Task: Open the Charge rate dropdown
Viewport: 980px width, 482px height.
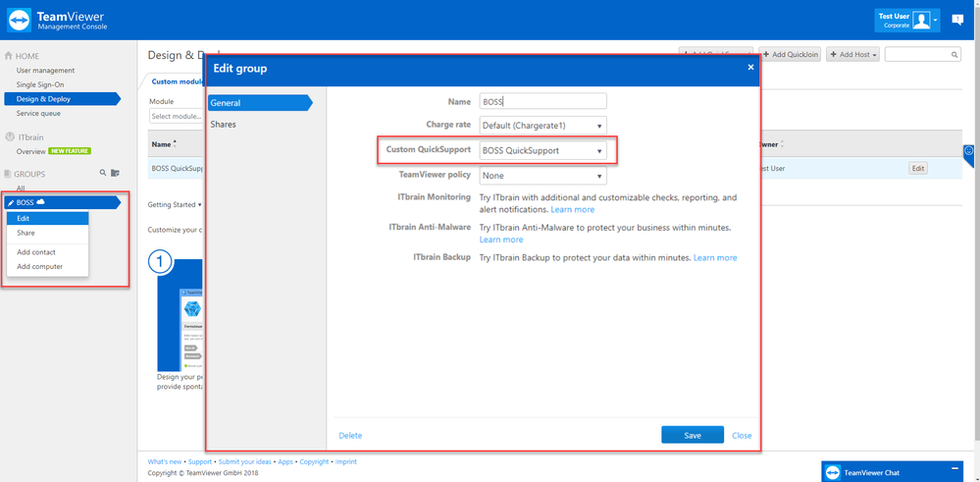Action: [543, 126]
